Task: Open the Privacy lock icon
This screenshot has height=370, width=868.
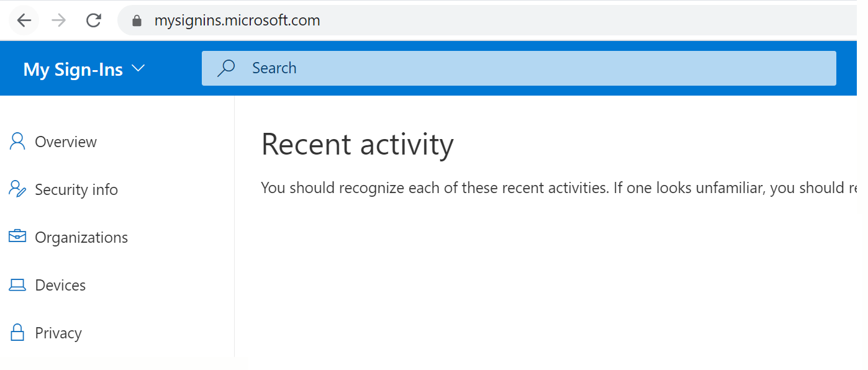Action: pyautogui.click(x=16, y=332)
